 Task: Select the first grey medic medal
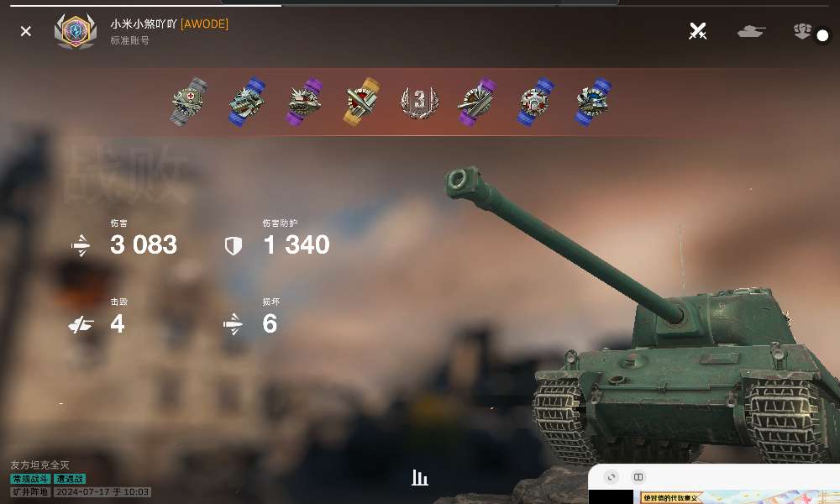coord(188,102)
